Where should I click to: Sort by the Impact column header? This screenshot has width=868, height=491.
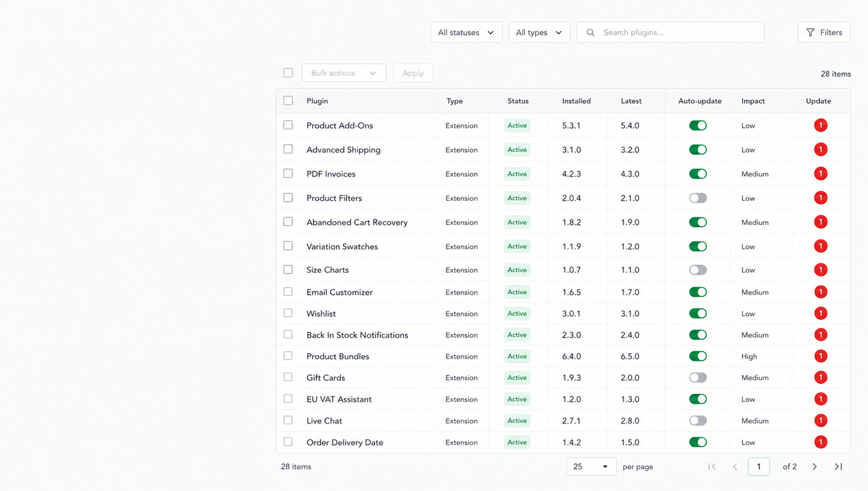coord(753,101)
